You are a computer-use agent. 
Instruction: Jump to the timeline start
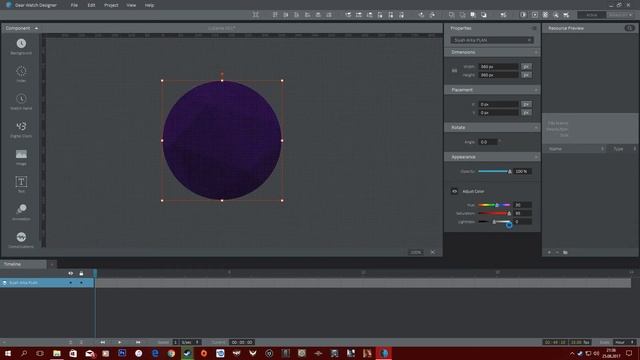click(102, 342)
